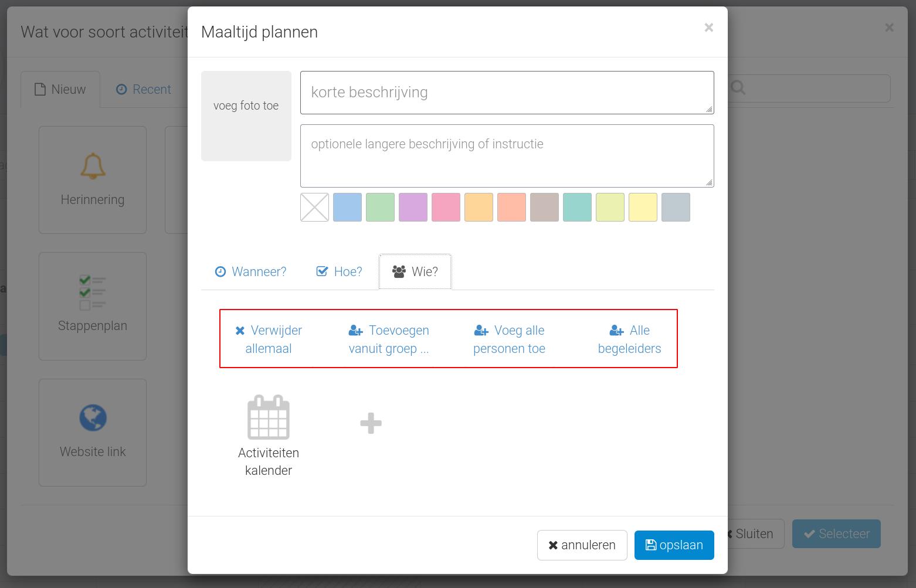Pick the pale yellow color swatch
Viewport: 916px width, 588px height.
(643, 208)
